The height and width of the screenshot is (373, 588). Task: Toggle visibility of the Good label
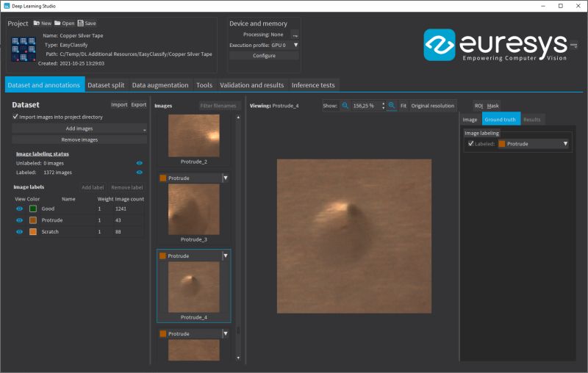click(20, 209)
